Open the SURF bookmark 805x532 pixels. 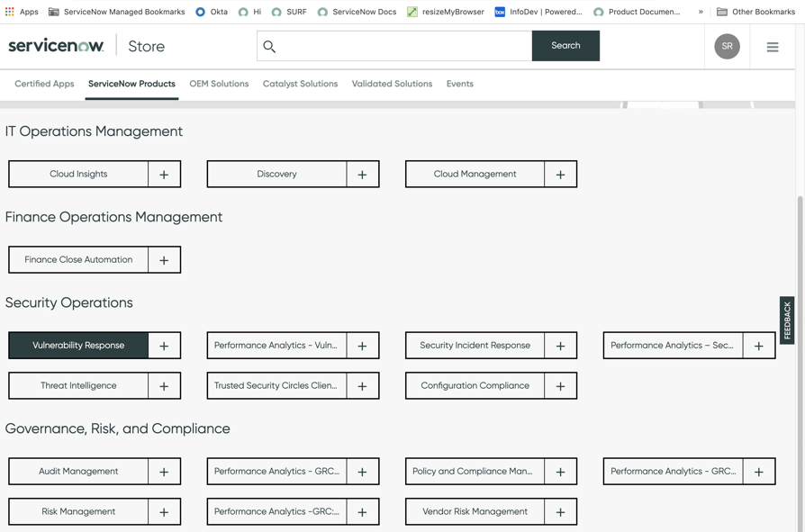click(289, 12)
